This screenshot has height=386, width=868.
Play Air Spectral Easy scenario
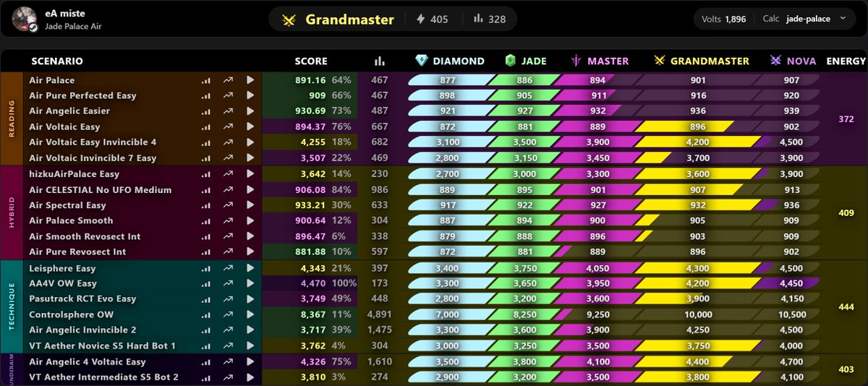point(250,205)
